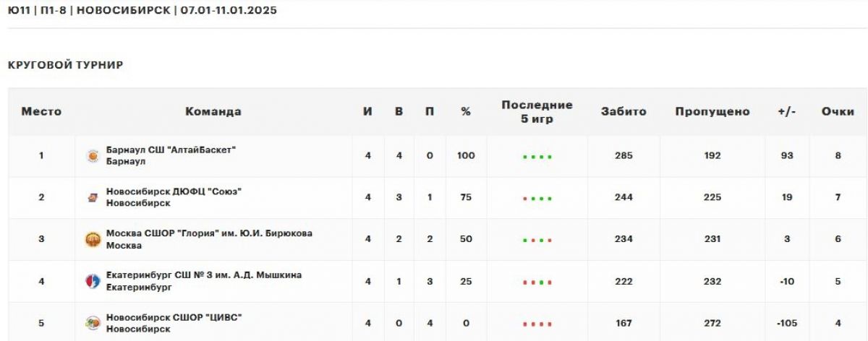Open Барнаул СШ "АлтайБаскет" team page
The image size is (868, 341).
171,150
